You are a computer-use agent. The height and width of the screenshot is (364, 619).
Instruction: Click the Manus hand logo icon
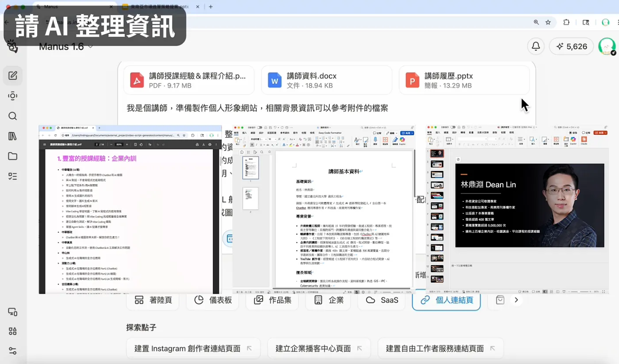point(12,46)
